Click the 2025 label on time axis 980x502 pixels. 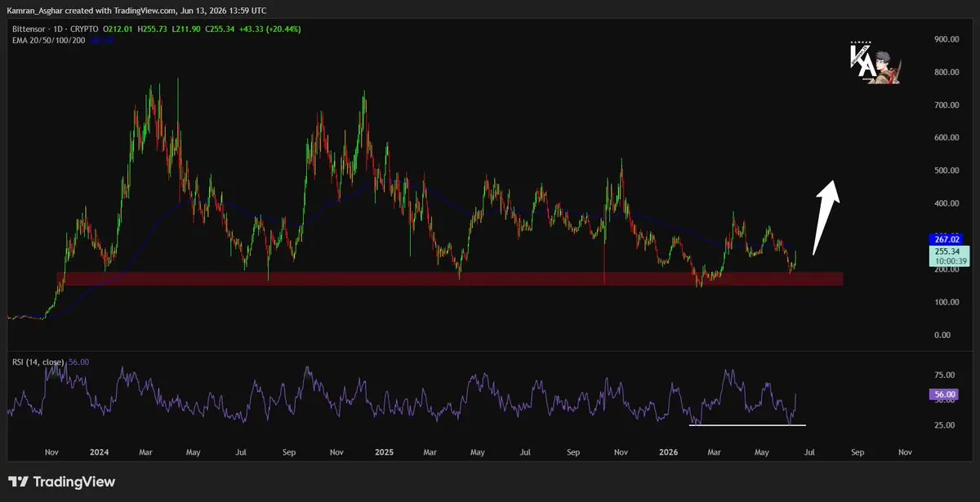[x=383, y=451]
